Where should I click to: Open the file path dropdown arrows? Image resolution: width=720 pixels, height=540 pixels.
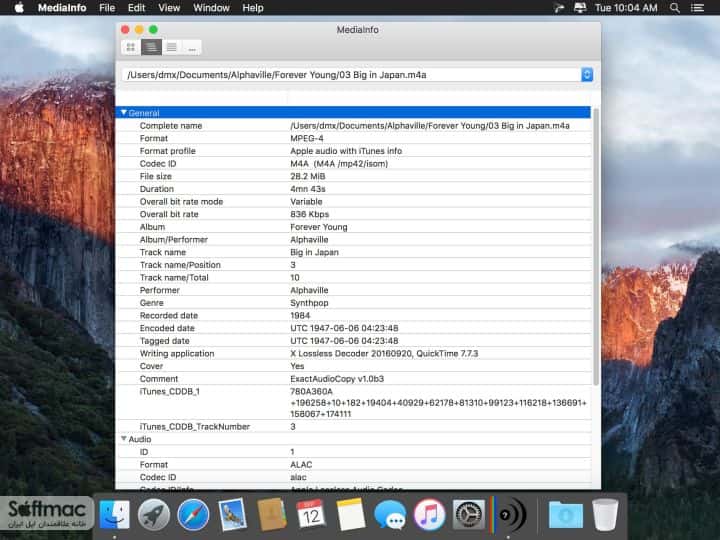586,75
